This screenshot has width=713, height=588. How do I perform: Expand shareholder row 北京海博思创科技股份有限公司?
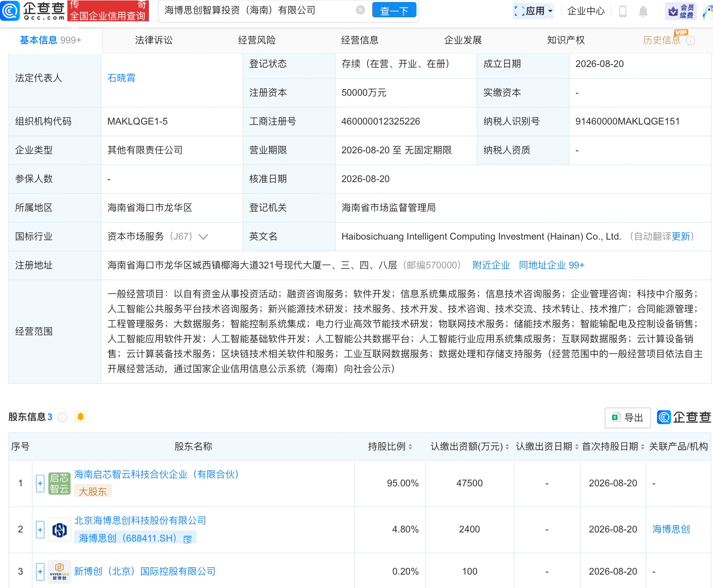pos(40,529)
